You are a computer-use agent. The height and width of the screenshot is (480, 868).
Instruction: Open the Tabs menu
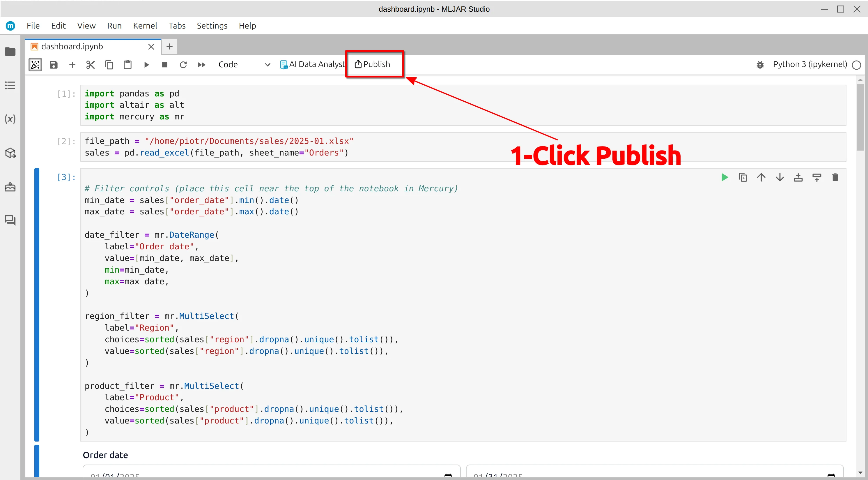177,26
